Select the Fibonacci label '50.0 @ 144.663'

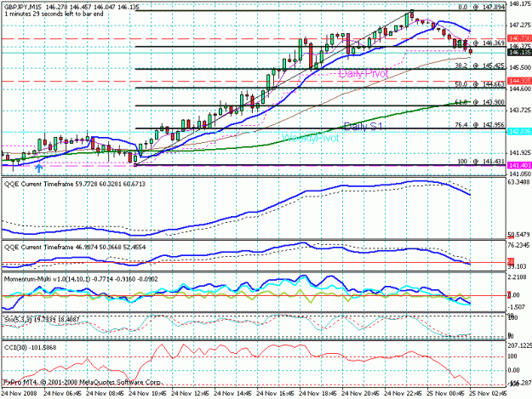(480, 84)
